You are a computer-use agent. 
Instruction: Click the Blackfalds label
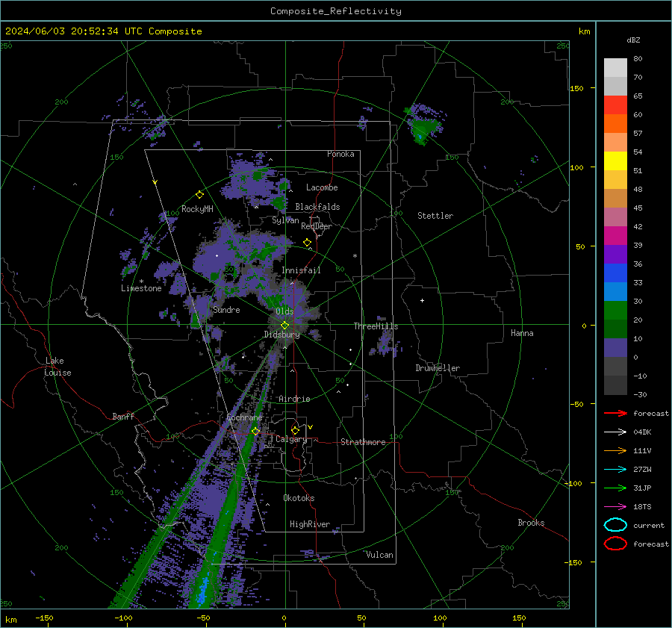click(317, 207)
